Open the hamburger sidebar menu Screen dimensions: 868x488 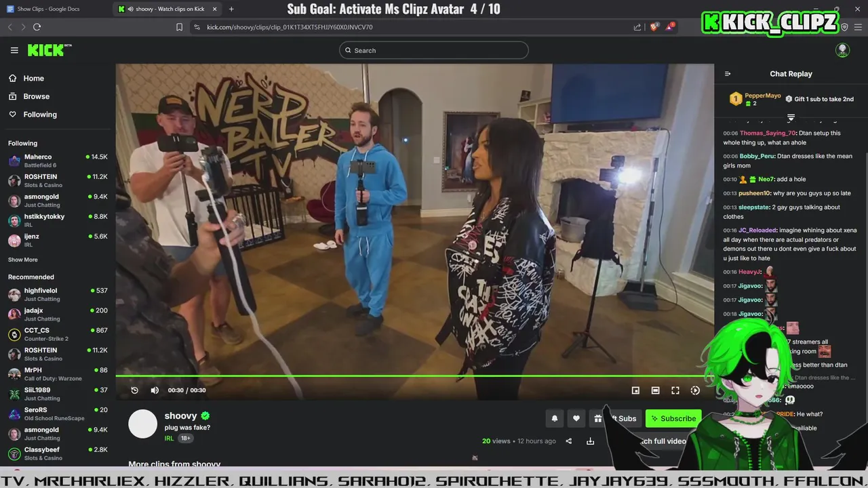click(14, 50)
